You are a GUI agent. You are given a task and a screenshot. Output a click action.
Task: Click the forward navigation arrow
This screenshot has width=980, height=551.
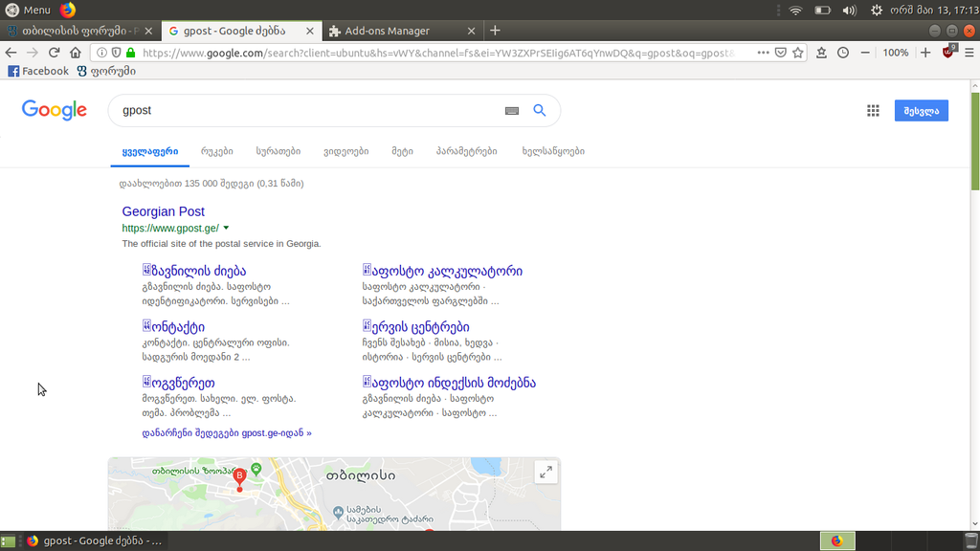(32, 54)
